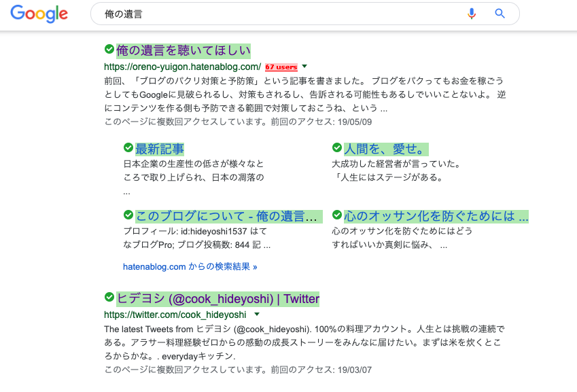Click green checkmark beside このブログについて sitelink
577x392 pixels.
coord(129,215)
